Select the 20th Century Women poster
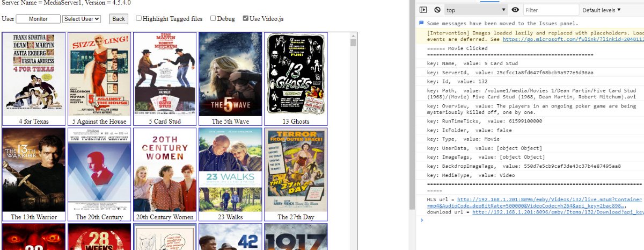 point(165,169)
